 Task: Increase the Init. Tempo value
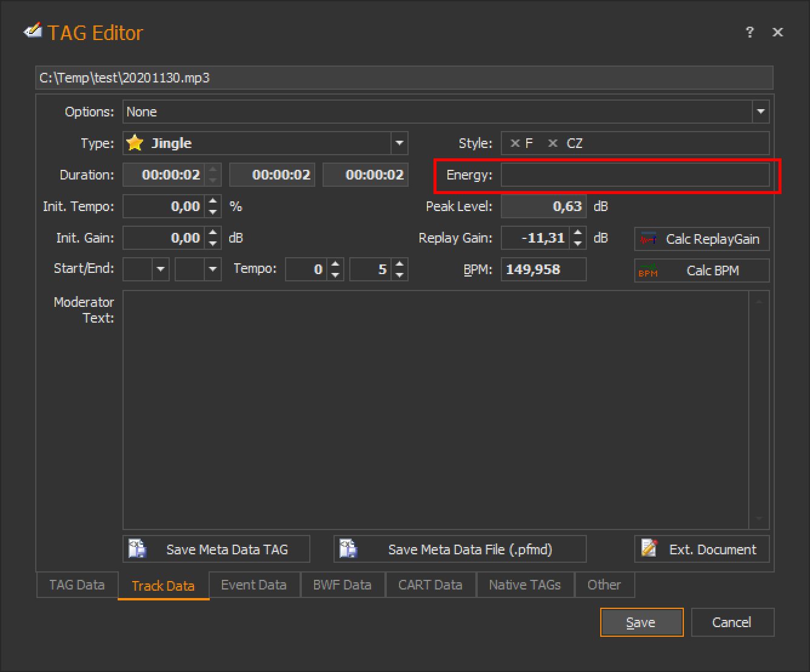click(213, 201)
